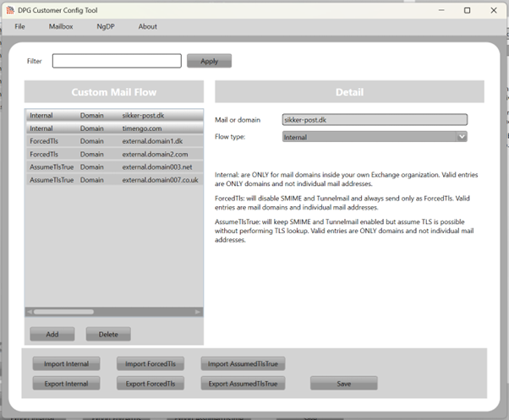Open the File menu
509x420 pixels.
pyautogui.click(x=19, y=27)
